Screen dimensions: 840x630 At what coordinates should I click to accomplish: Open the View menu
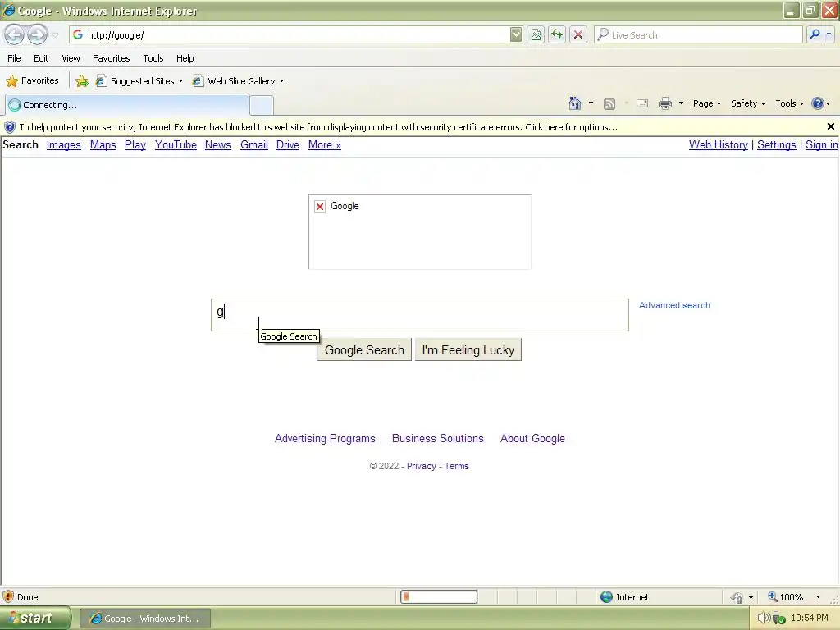[x=71, y=58]
